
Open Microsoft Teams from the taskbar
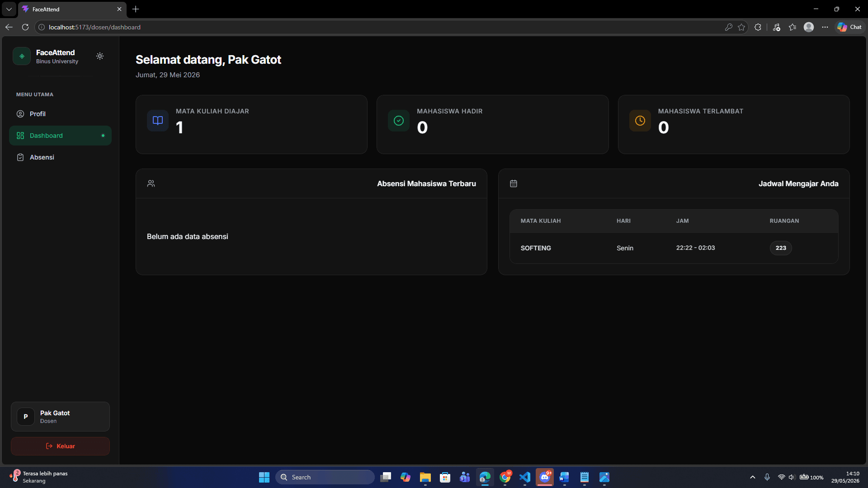[465, 477]
